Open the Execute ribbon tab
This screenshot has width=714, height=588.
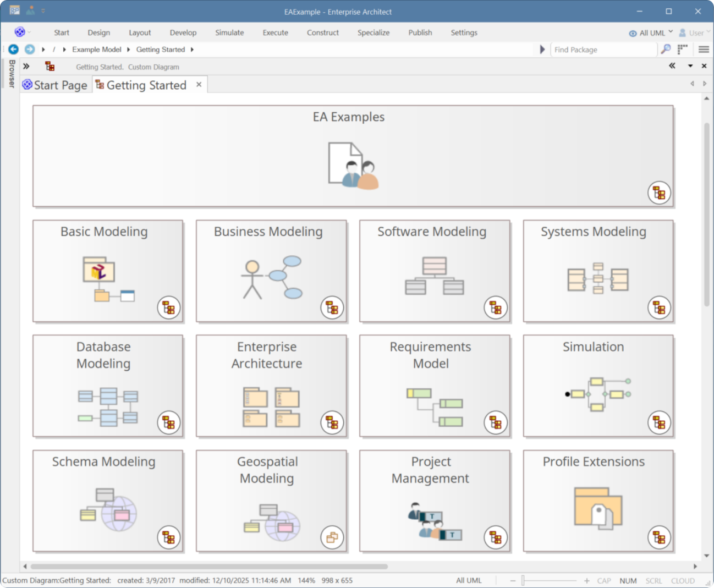(x=276, y=32)
